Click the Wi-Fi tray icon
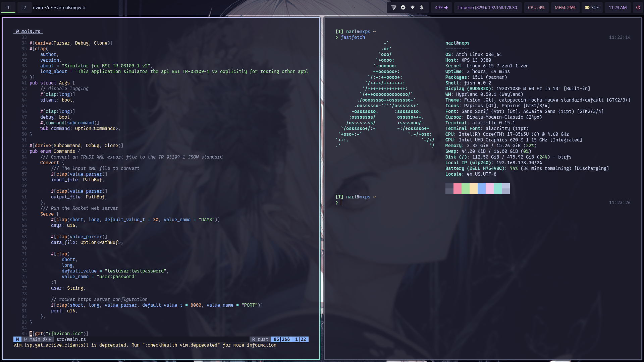 point(413,7)
